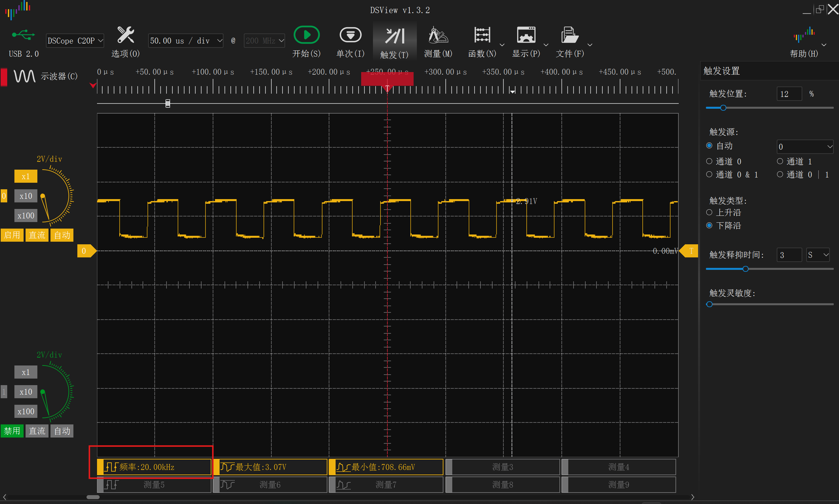This screenshot has height=504, width=839.
Task: Expand the DSCope C20P device dropdown
Action: 75,41
